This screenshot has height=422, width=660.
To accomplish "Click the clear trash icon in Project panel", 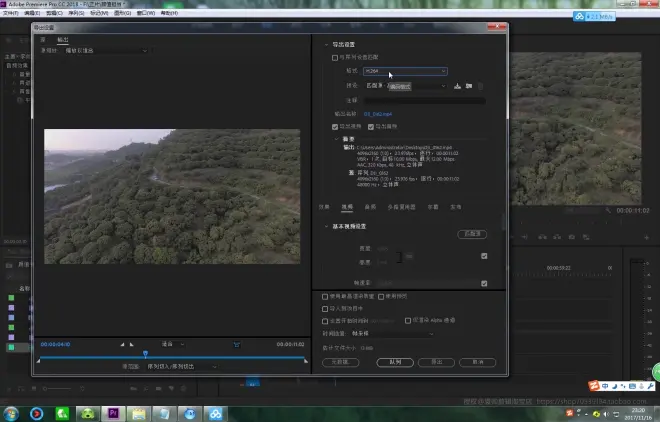I will click(x=184, y=389).
